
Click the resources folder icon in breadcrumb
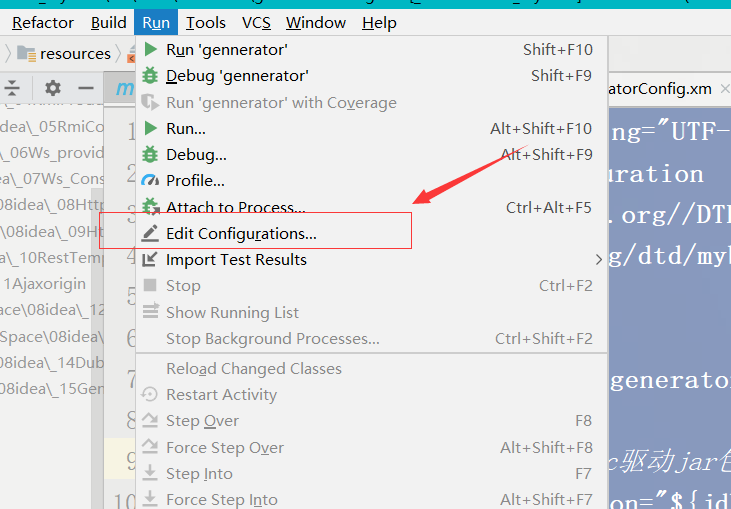pos(27,54)
